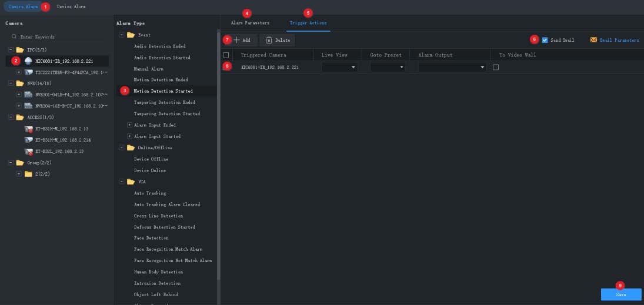
Task: Collapse the Group(2/2) folder
Action: pyautogui.click(x=10, y=163)
